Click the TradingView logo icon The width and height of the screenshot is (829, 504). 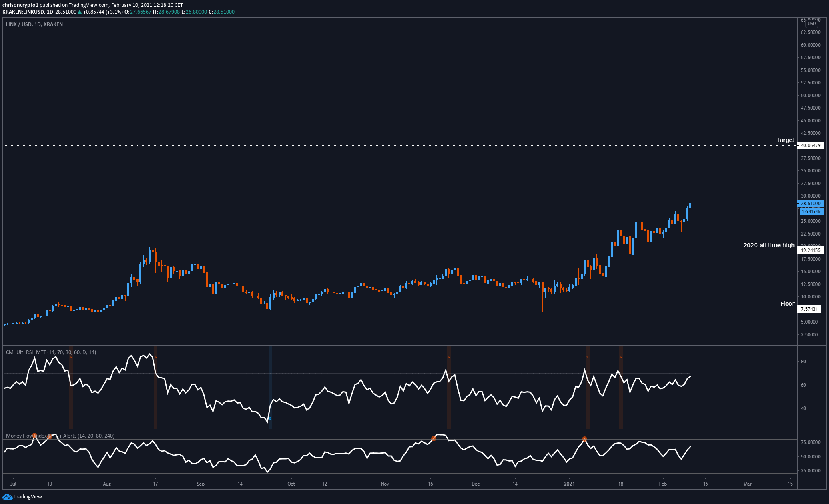[8, 496]
